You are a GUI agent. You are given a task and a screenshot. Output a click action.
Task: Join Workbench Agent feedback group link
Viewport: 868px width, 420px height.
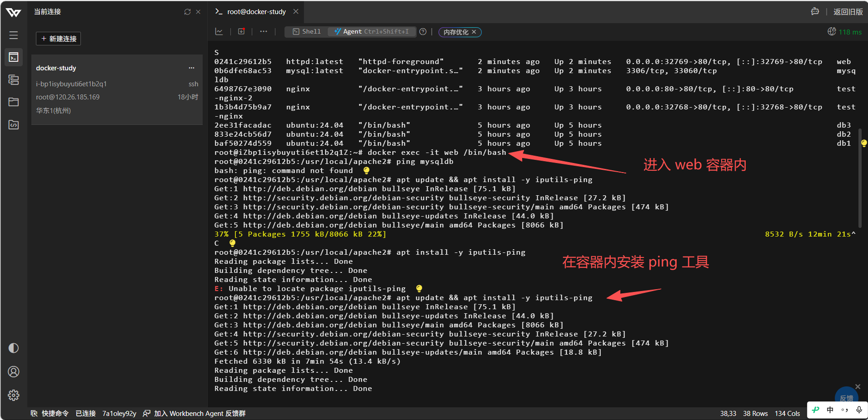point(194,413)
